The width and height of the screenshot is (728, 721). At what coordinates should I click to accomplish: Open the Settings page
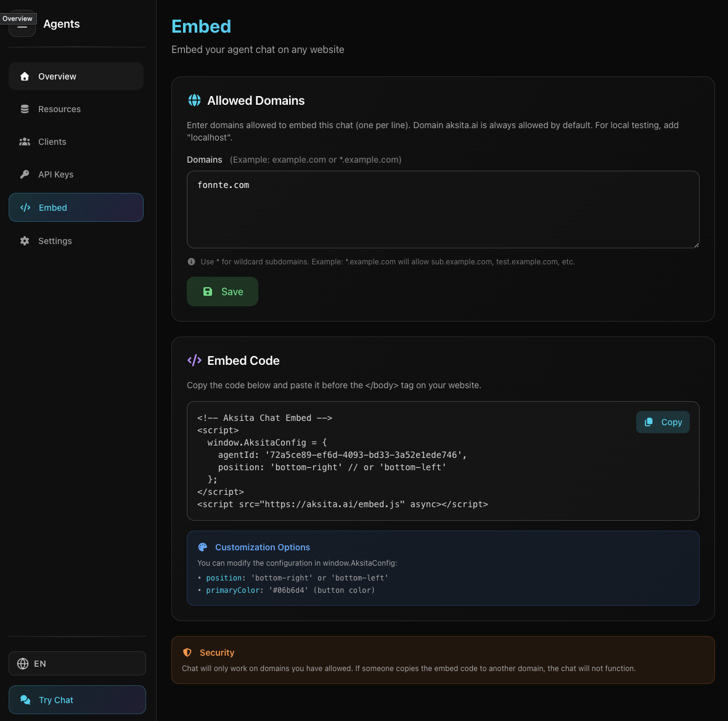[x=55, y=241]
